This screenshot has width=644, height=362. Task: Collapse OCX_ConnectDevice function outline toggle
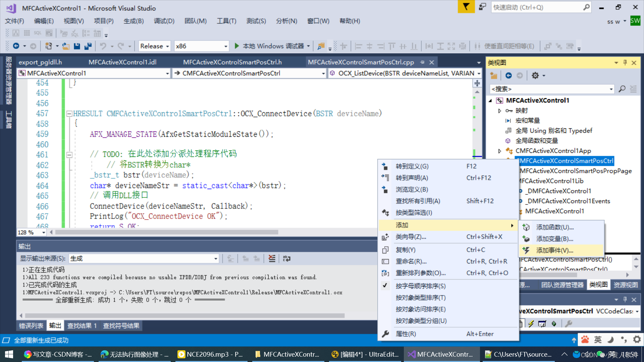point(69,114)
